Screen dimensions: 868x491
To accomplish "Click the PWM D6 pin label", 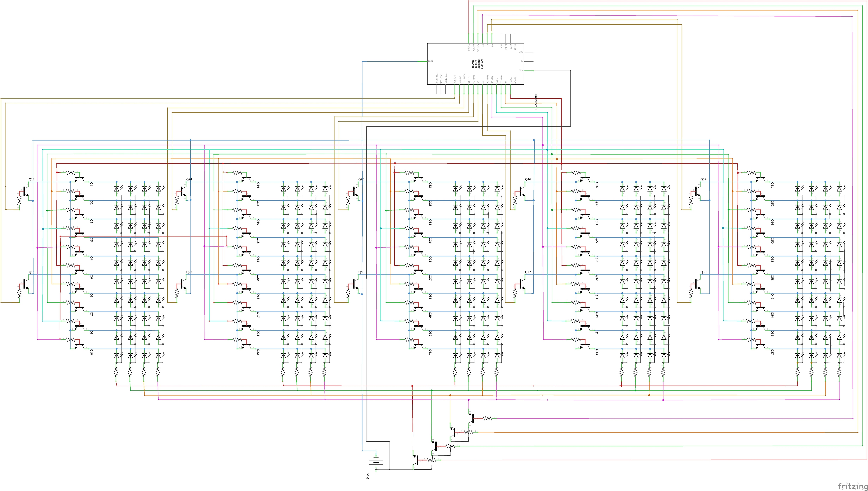I will pos(488,79).
